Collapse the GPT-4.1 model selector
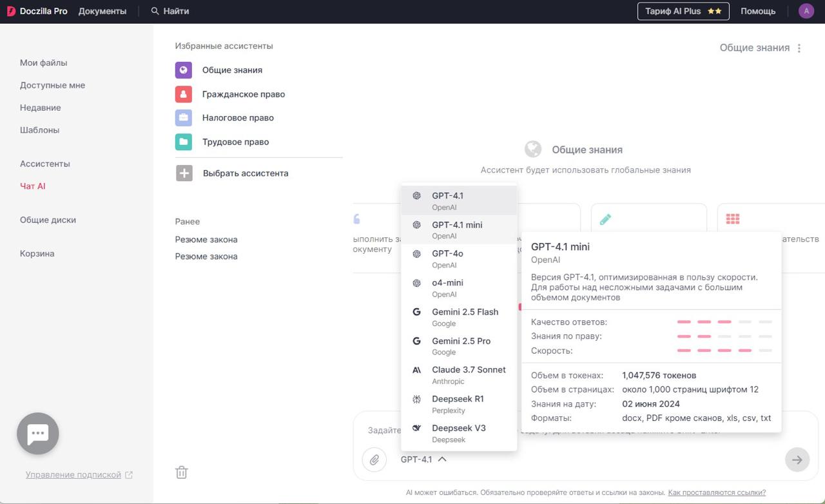 [423, 460]
